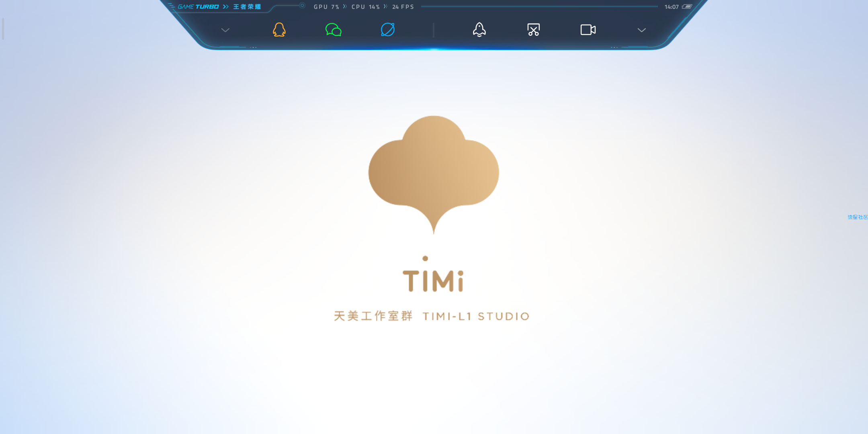This screenshot has height=434, width=868.
Task: Click the battery status icon
Action: 687,6
